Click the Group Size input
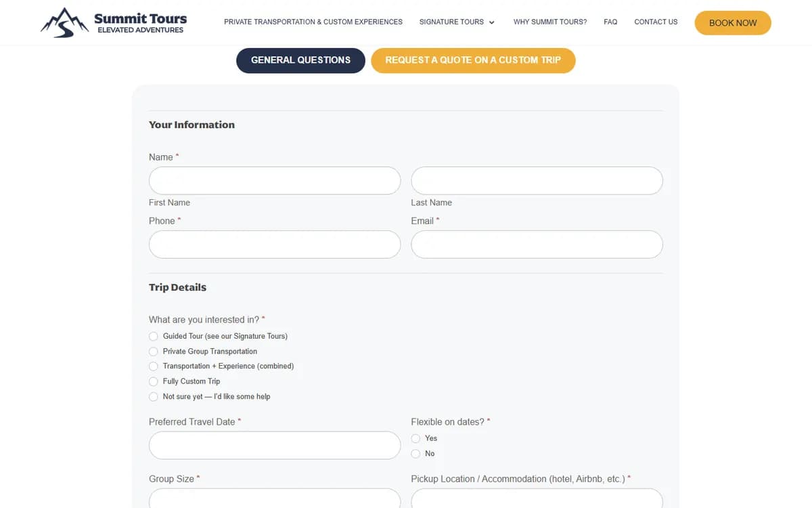Screen dimensions: 812x508 click(x=275, y=499)
